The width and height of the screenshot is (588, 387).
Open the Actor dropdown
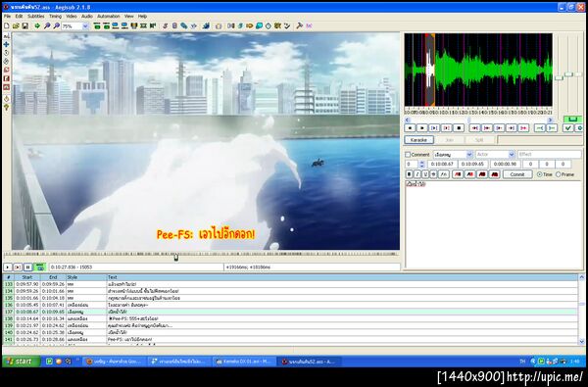point(512,155)
